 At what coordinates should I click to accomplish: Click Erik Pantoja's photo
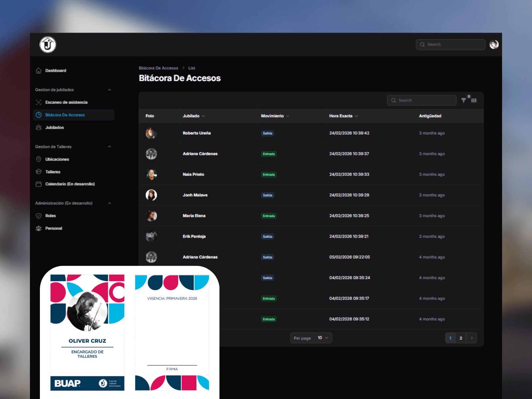click(151, 236)
